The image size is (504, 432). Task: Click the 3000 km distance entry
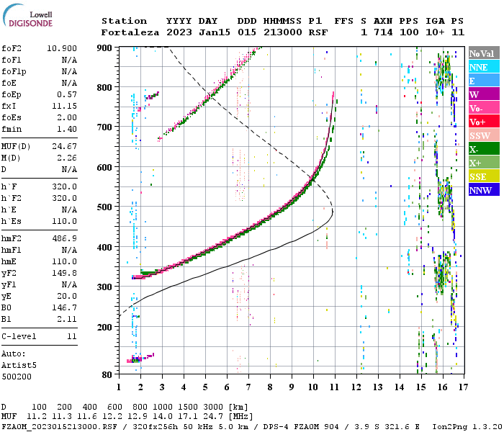tap(213, 408)
